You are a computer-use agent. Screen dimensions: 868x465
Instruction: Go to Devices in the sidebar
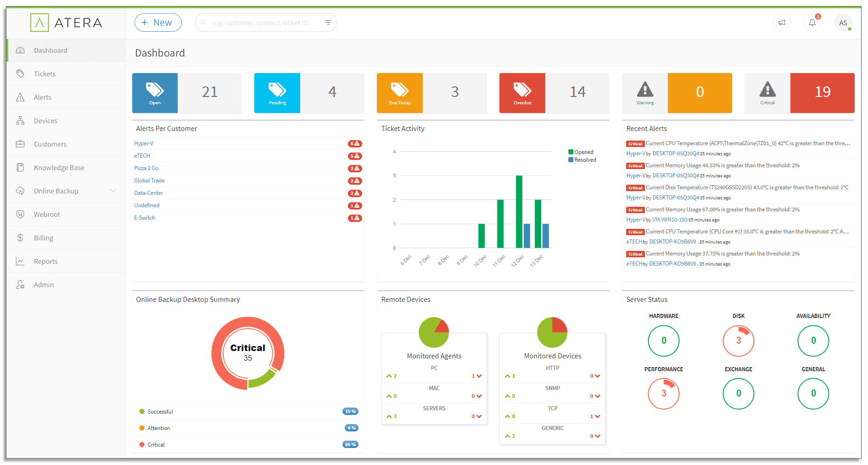66,121
